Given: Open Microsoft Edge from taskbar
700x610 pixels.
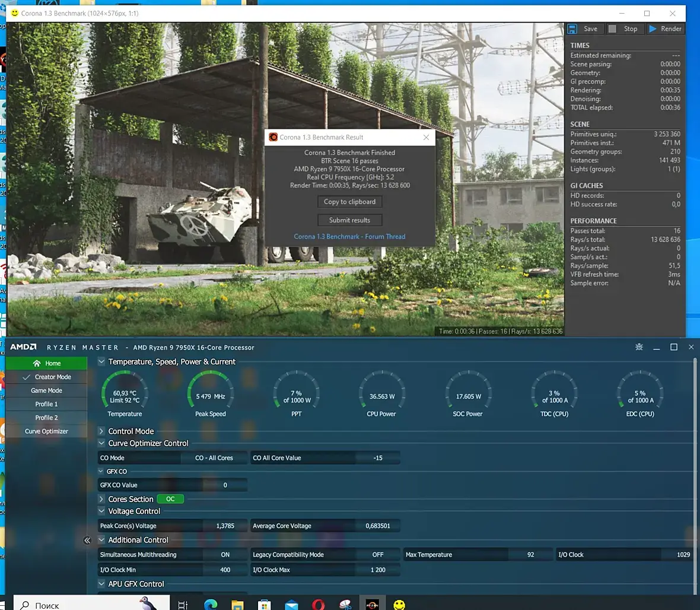Looking at the screenshot, I should click(x=210, y=605).
